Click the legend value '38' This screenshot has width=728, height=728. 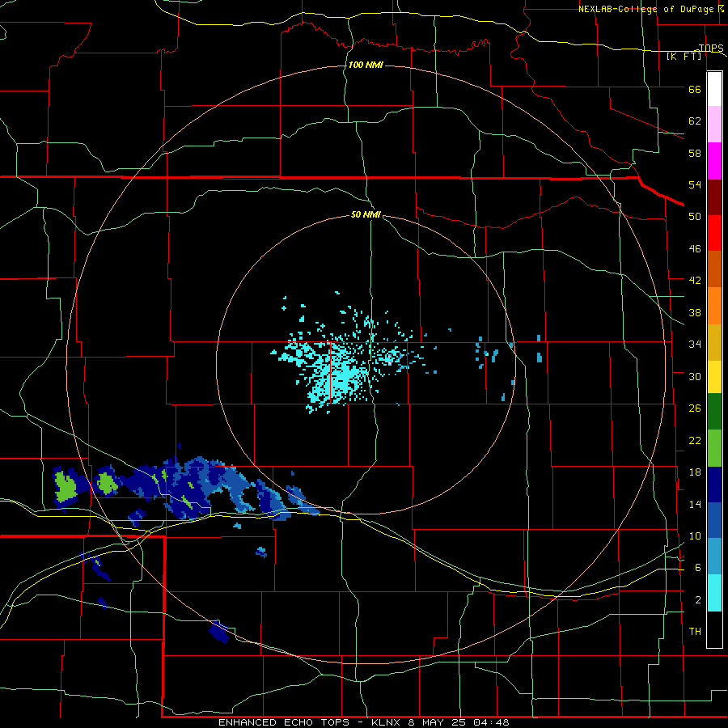coord(695,313)
